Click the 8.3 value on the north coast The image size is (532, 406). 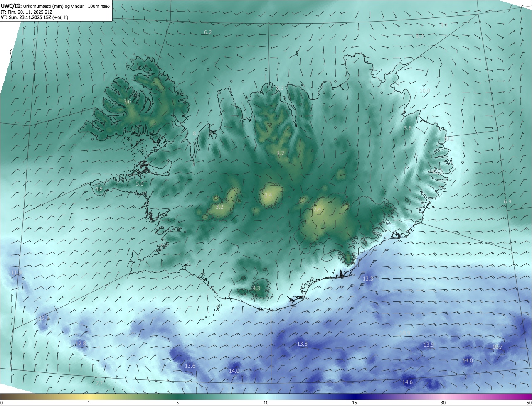click(x=280, y=88)
